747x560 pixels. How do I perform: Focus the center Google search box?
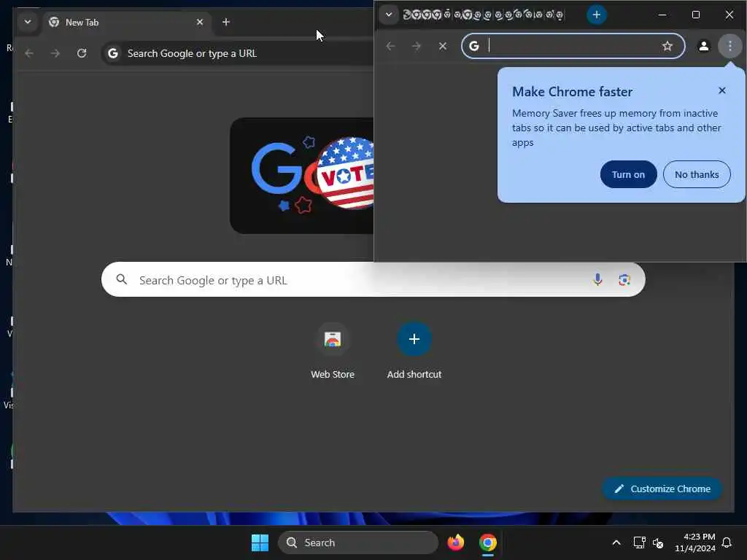pos(373,279)
